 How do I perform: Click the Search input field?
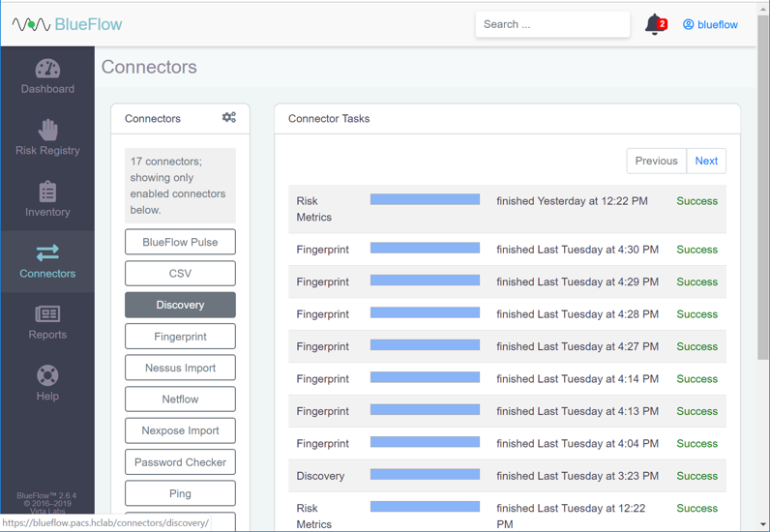[552, 24]
